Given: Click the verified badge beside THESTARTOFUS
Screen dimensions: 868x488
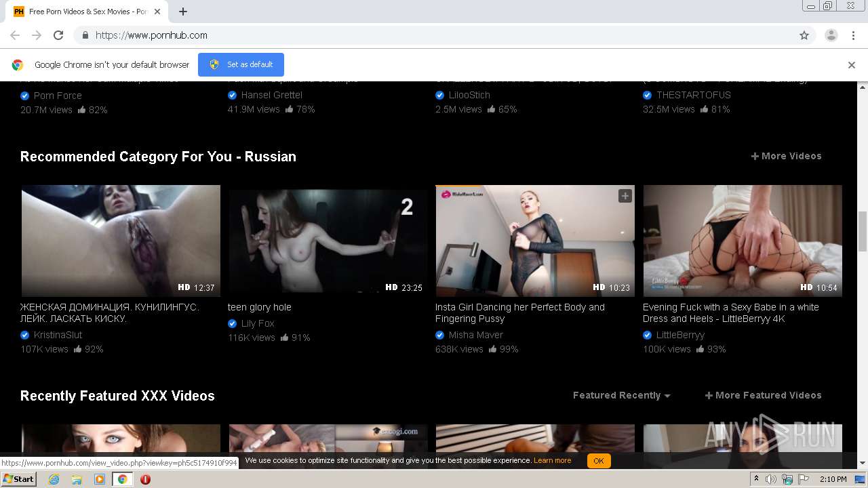Looking at the screenshot, I should click(648, 95).
